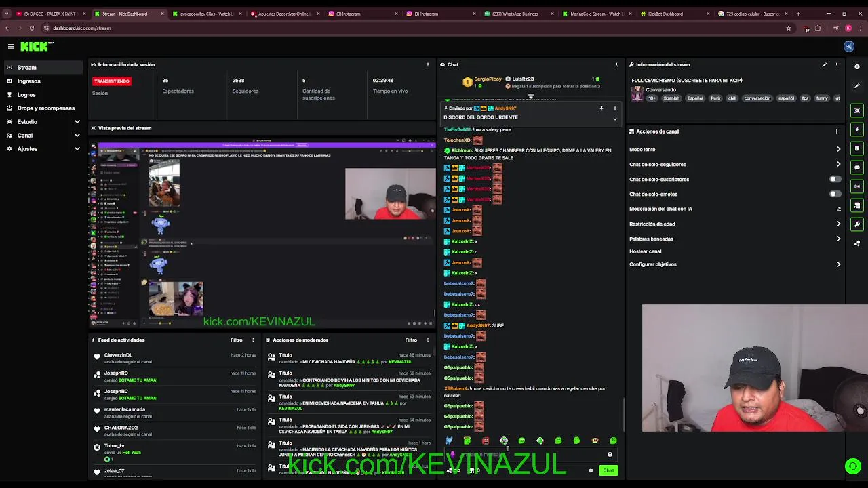Image resolution: width=868 pixels, height=488 pixels.
Task: Open Filtro in Feed de actividades
Action: click(236, 340)
